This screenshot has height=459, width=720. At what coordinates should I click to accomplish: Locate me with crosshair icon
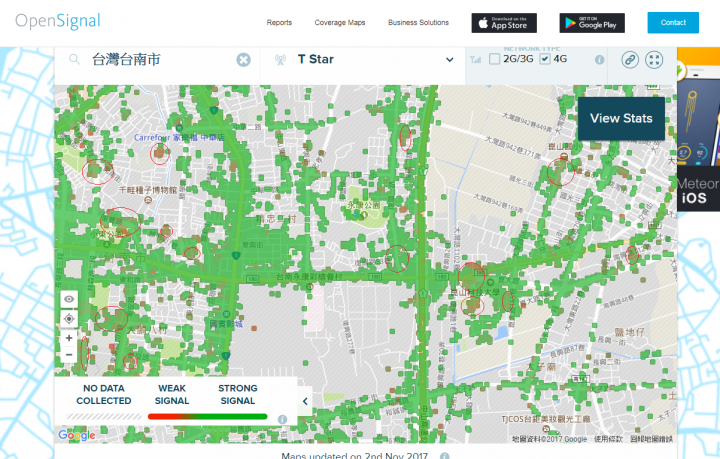click(69, 319)
